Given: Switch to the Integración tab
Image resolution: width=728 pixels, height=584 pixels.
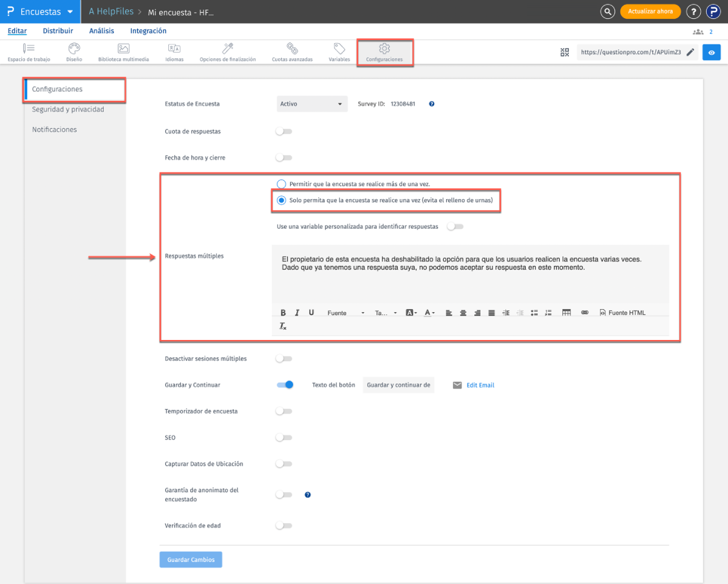Looking at the screenshot, I should [x=148, y=31].
